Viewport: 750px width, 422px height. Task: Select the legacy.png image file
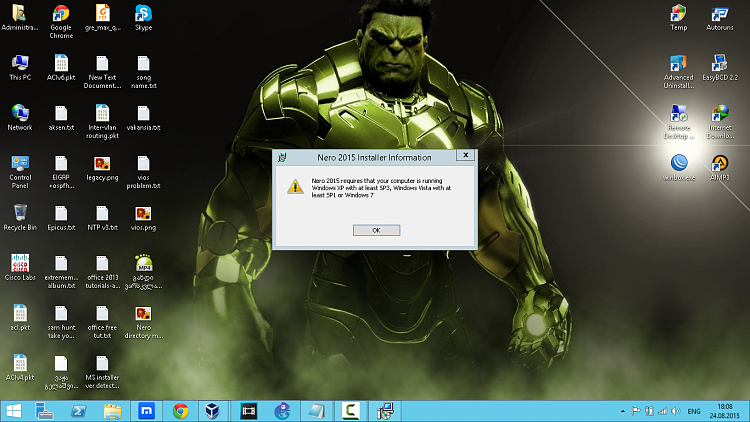(x=102, y=168)
